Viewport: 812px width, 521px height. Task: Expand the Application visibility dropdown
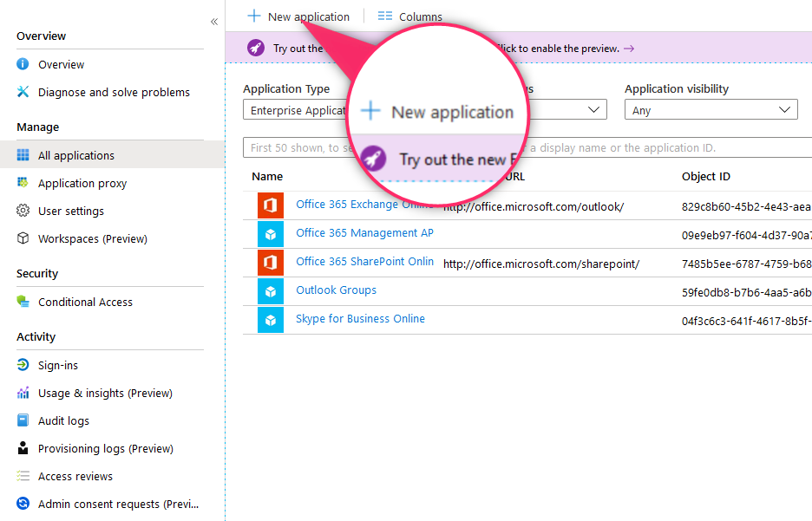(710, 110)
